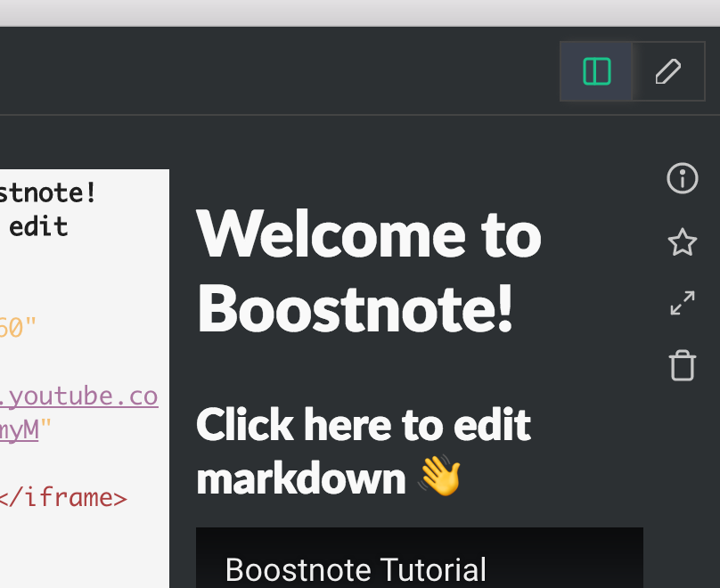This screenshot has width=720, height=588.
Task: Switch to edit mode pencil icon
Action: pyautogui.click(x=668, y=71)
